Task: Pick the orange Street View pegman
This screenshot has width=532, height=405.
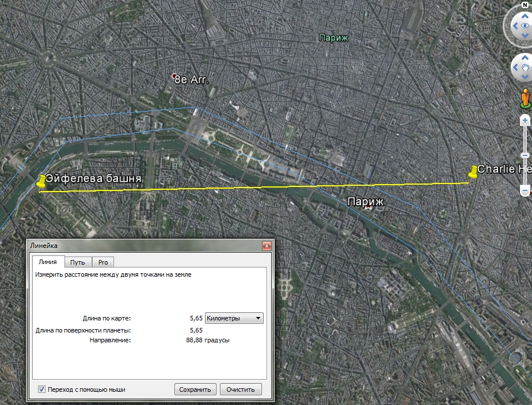Action: (x=526, y=98)
